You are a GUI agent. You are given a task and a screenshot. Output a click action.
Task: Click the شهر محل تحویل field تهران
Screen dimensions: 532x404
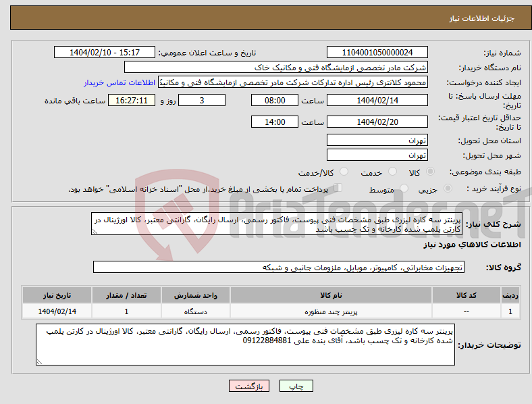coord(377,155)
